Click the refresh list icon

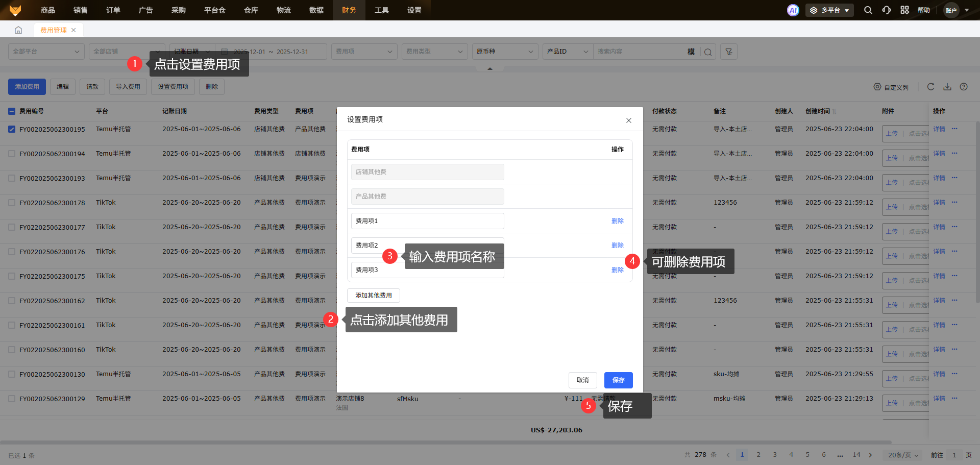point(930,87)
